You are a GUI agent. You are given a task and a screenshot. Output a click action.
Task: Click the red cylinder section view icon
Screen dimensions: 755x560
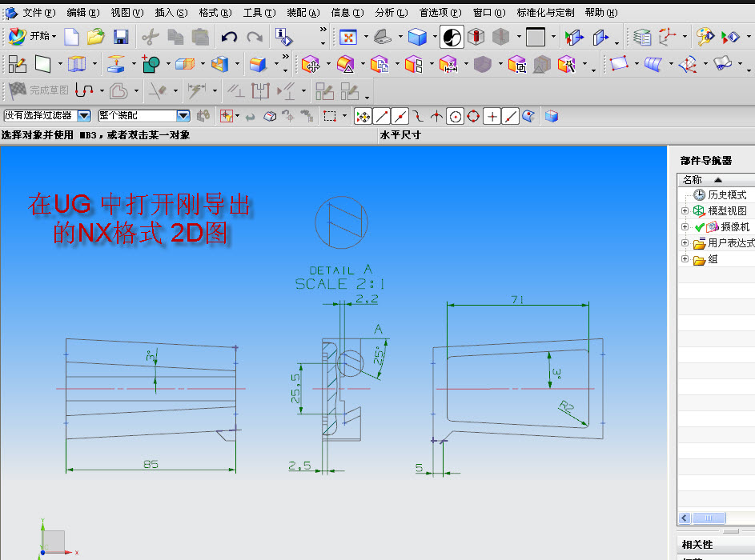[476, 37]
